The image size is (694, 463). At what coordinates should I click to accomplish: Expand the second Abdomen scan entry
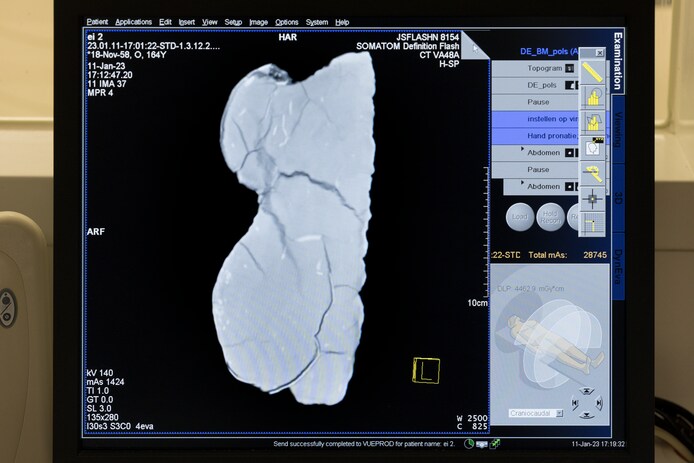(522, 183)
